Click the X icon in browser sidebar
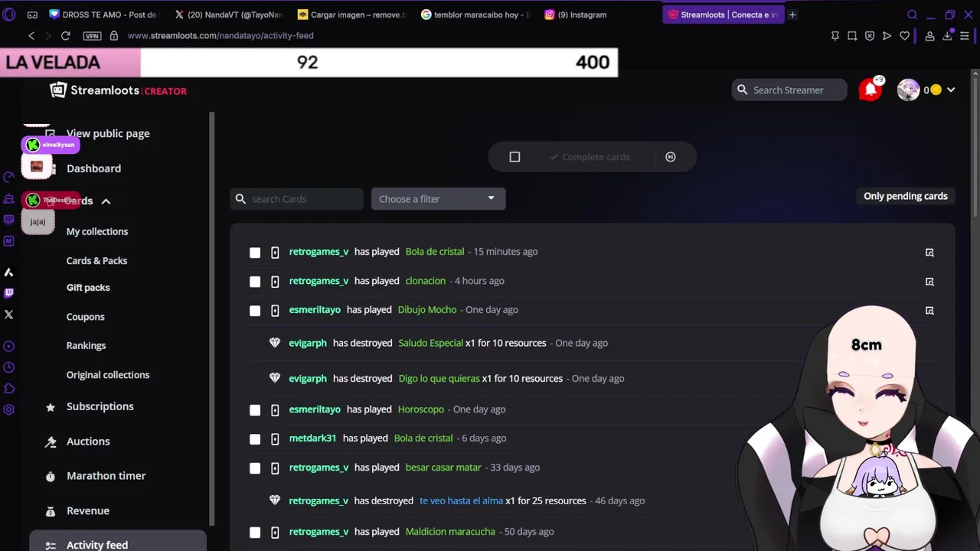 click(9, 315)
